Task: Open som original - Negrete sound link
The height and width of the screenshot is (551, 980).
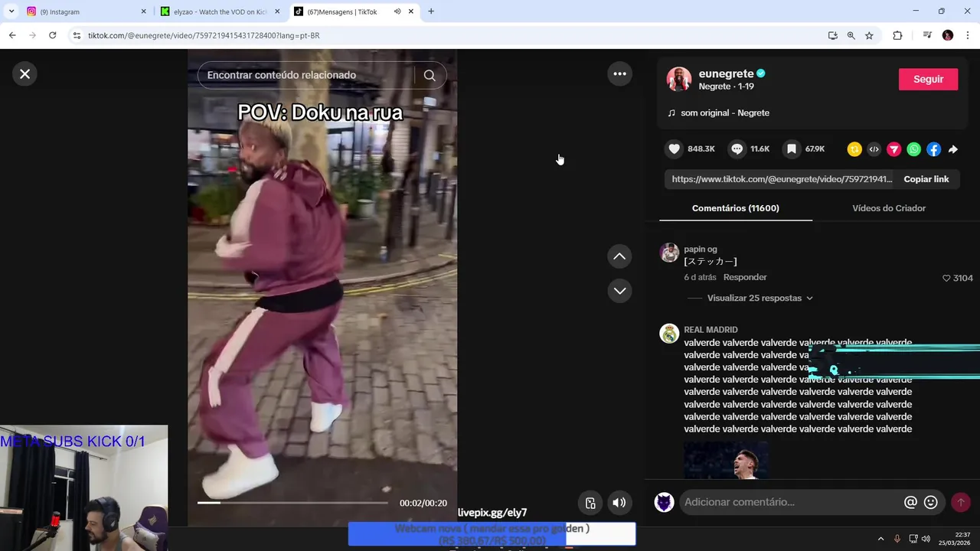Action: click(x=724, y=112)
